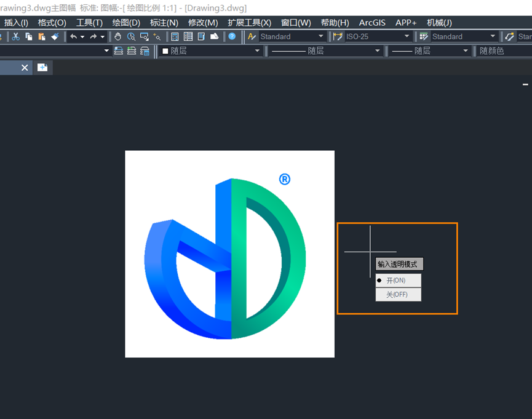
Task: Open the layer list dropdown arrow
Action: pos(106,50)
